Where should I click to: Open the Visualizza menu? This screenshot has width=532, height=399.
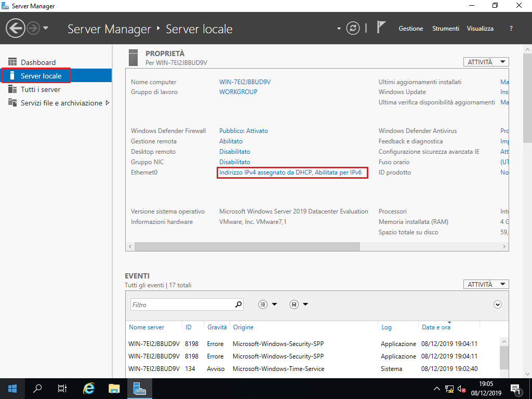tap(480, 29)
